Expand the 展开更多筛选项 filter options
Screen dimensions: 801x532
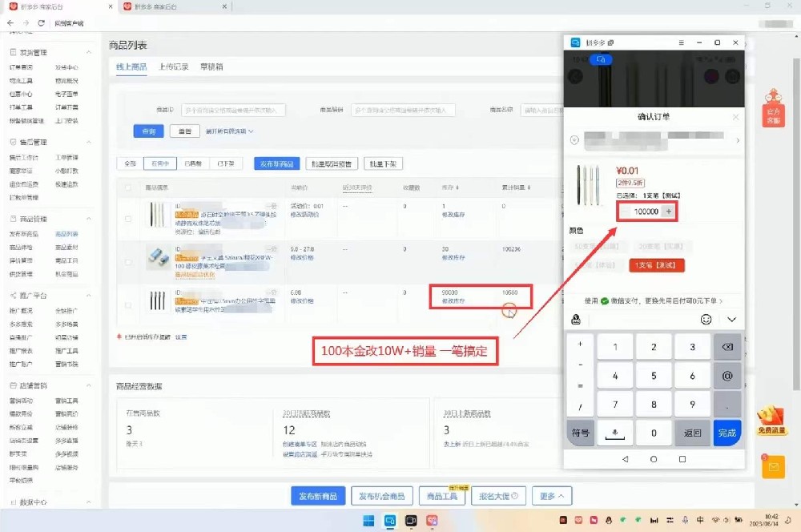(230, 131)
